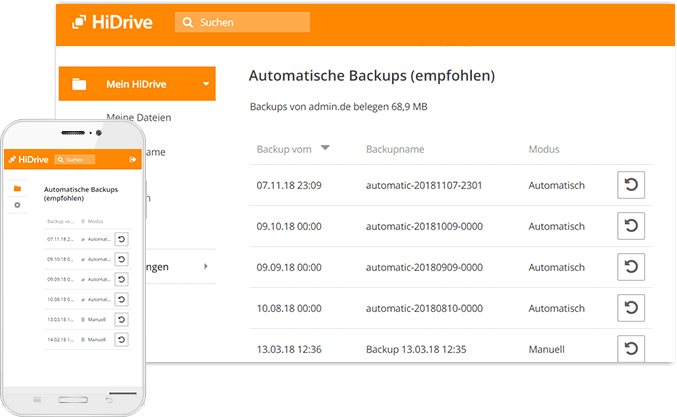Viewport: 677px width, 417px height.
Task: Restore backup automatic-20180909-0000
Action: pyautogui.click(x=631, y=267)
